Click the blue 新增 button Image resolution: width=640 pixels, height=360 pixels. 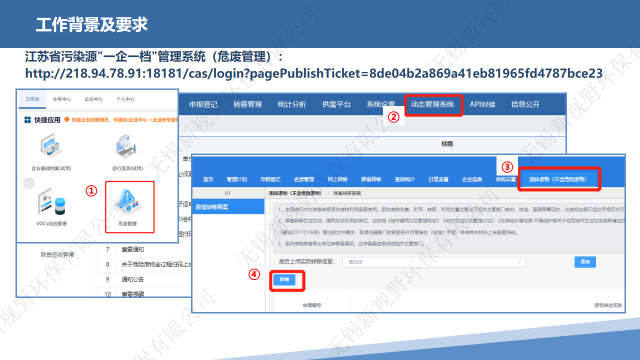(x=284, y=280)
